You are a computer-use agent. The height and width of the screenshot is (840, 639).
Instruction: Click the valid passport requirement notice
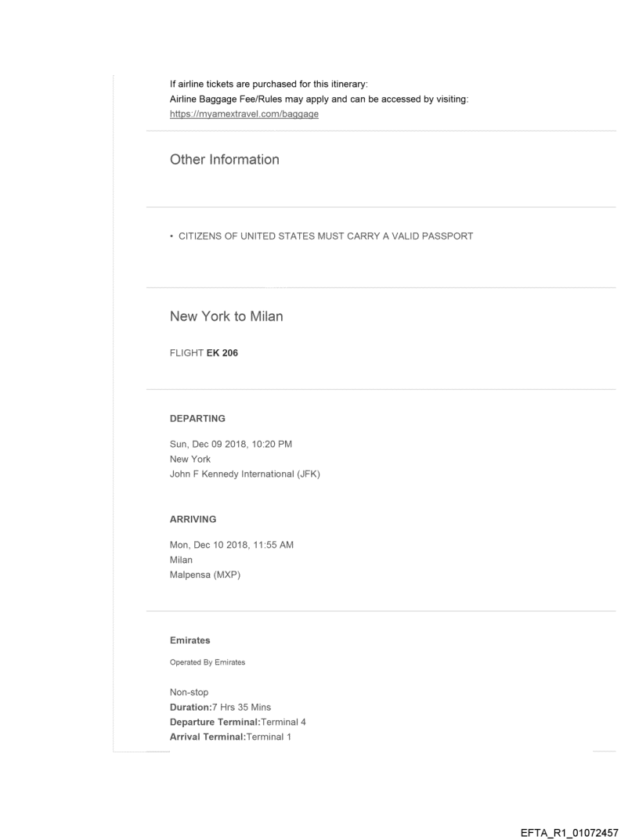[321, 236]
